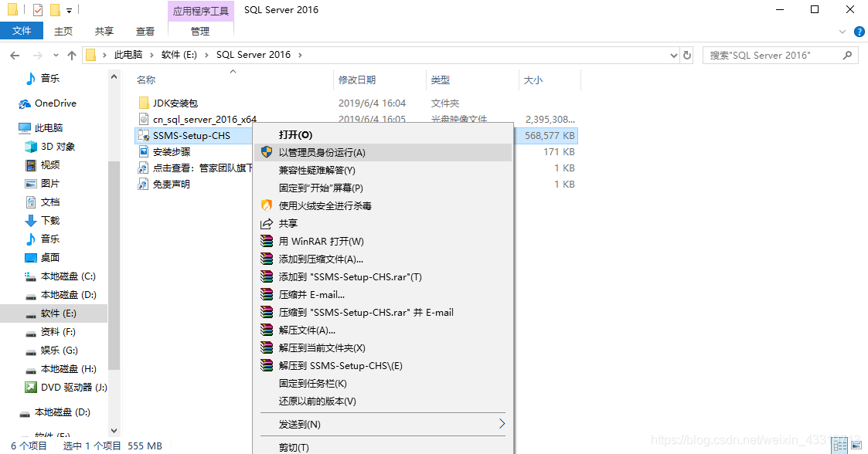Open the JDK安装包 folder icon
This screenshot has width=868, height=454.
[x=143, y=103]
